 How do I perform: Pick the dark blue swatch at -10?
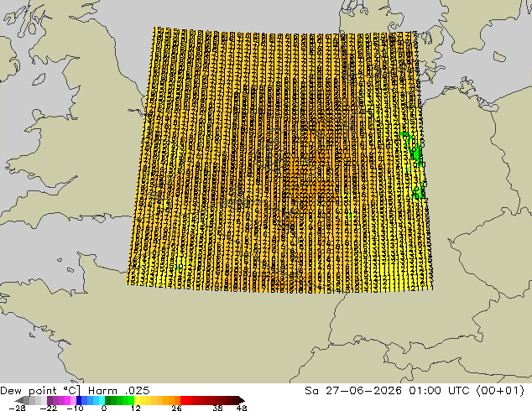coord(79,400)
